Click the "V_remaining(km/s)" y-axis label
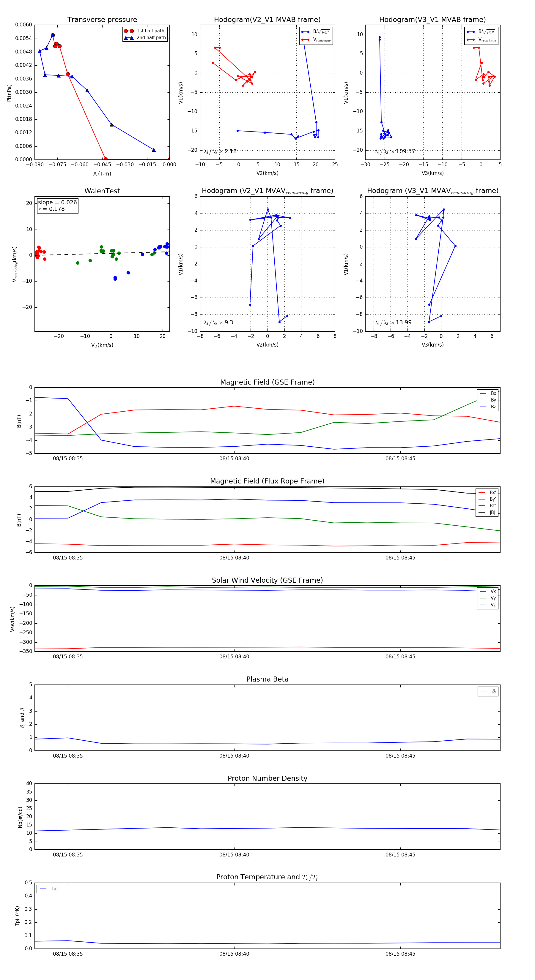The height and width of the screenshot is (980, 535). tap(15, 264)
